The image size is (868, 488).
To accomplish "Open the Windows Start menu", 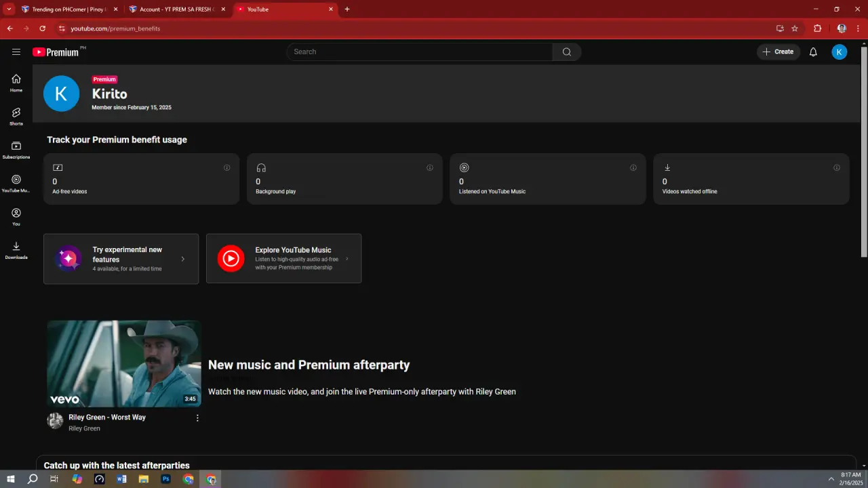I will click(x=11, y=479).
